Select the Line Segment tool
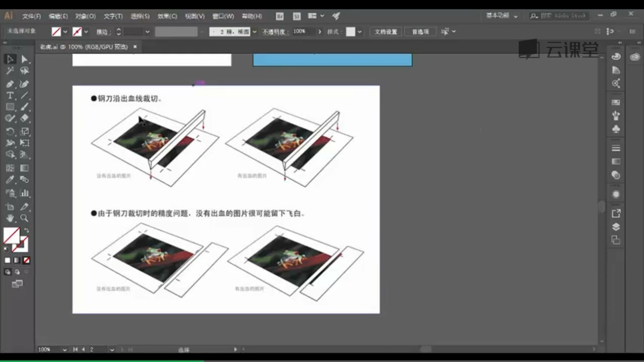This screenshot has height=362, width=644. [x=24, y=96]
